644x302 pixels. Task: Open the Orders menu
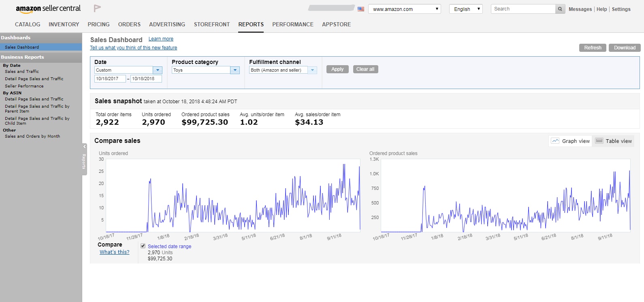[129, 24]
